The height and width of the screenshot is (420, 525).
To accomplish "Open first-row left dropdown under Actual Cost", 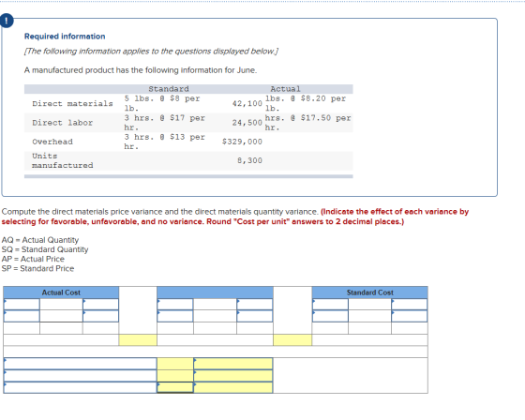I will [x=22, y=304].
